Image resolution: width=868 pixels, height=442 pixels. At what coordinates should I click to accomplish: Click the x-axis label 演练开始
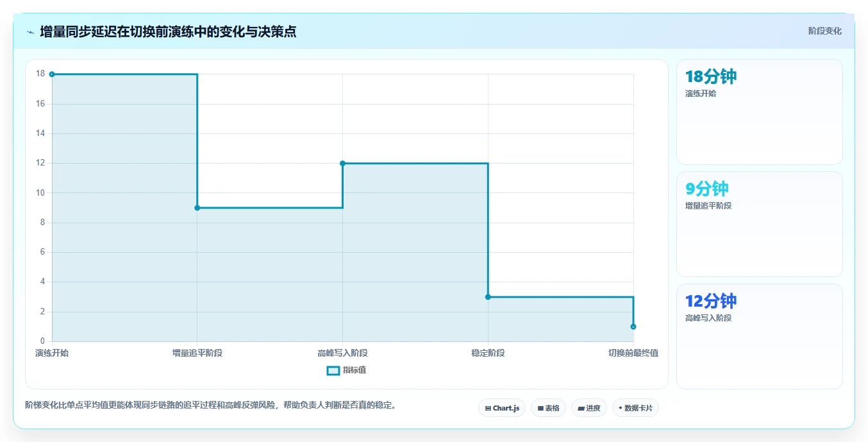[x=52, y=353]
